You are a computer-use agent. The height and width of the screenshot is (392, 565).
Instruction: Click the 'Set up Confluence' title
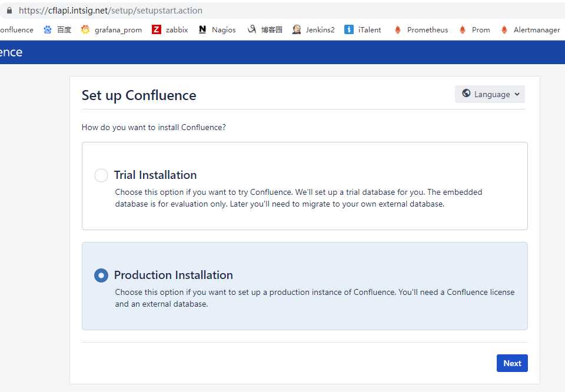[x=139, y=95]
